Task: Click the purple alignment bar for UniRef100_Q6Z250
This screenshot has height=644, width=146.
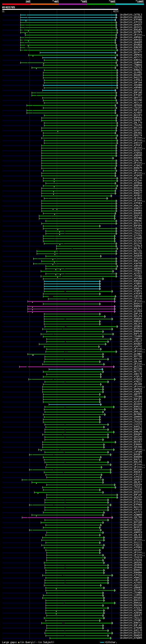Action: 67,367
